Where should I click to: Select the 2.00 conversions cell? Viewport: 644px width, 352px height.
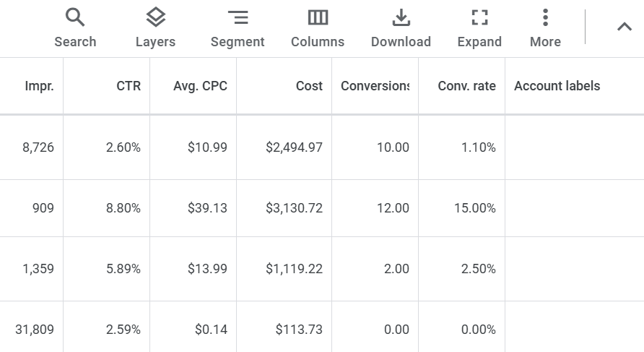[x=375, y=269]
